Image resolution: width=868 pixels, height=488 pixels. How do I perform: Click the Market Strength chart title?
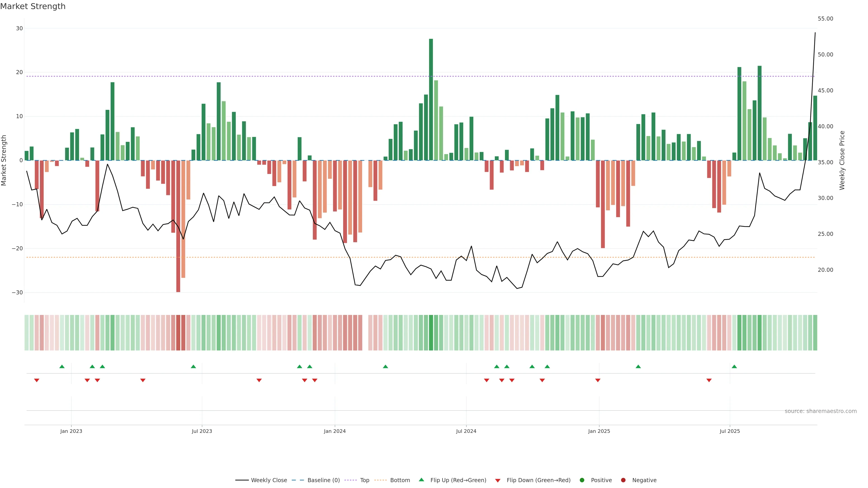point(33,6)
